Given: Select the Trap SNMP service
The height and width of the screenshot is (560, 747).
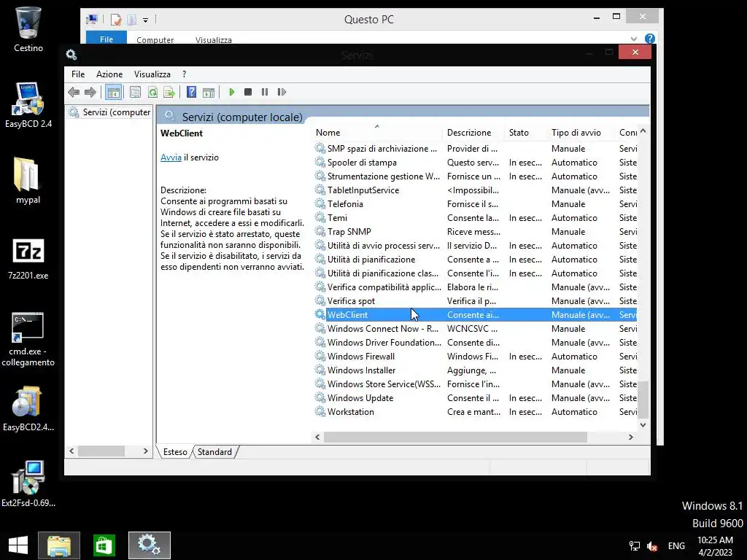Looking at the screenshot, I should (475, 231).
